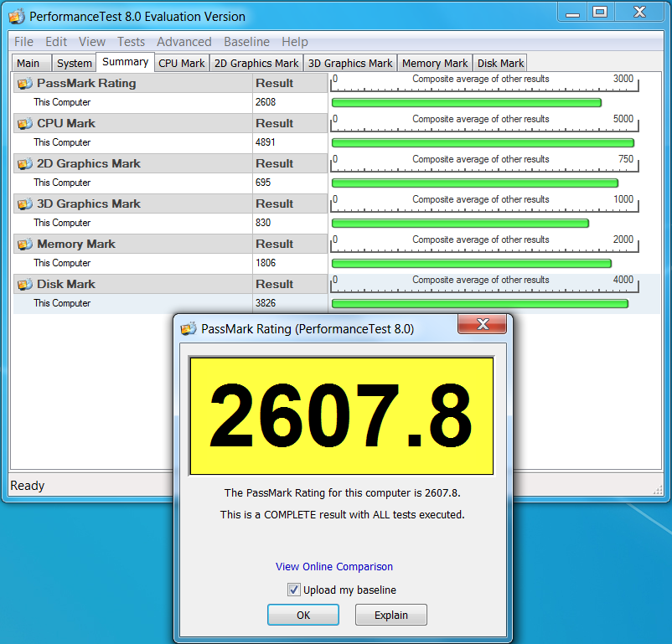Click the Disk Mark row icon
Viewport: 672px width, 644px height.
(x=25, y=284)
